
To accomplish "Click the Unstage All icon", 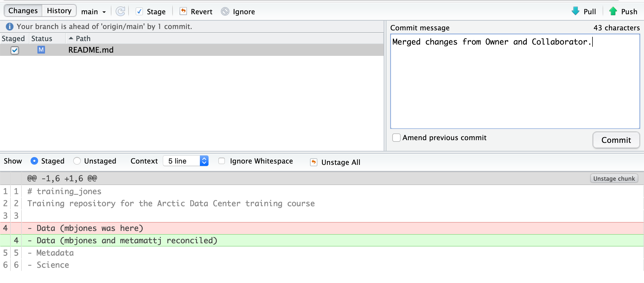I will (x=314, y=162).
